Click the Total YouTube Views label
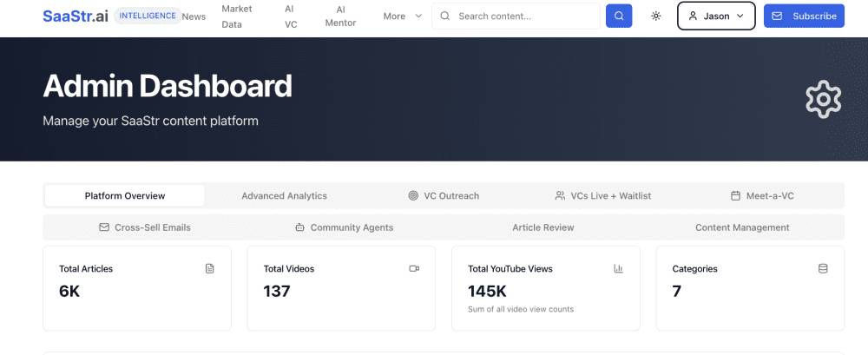868x355 pixels. (510, 268)
